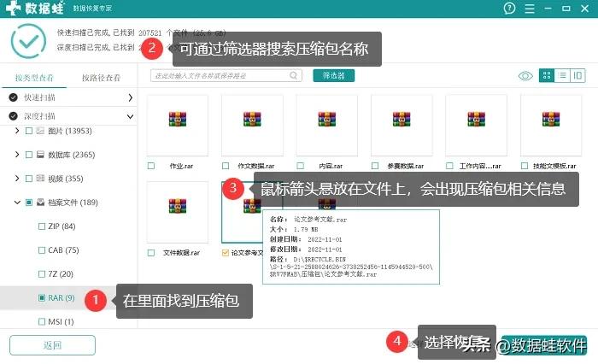Collapse the 档案文件 (189) category
Viewport: 598px width, 364px height.
pyautogui.click(x=17, y=203)
